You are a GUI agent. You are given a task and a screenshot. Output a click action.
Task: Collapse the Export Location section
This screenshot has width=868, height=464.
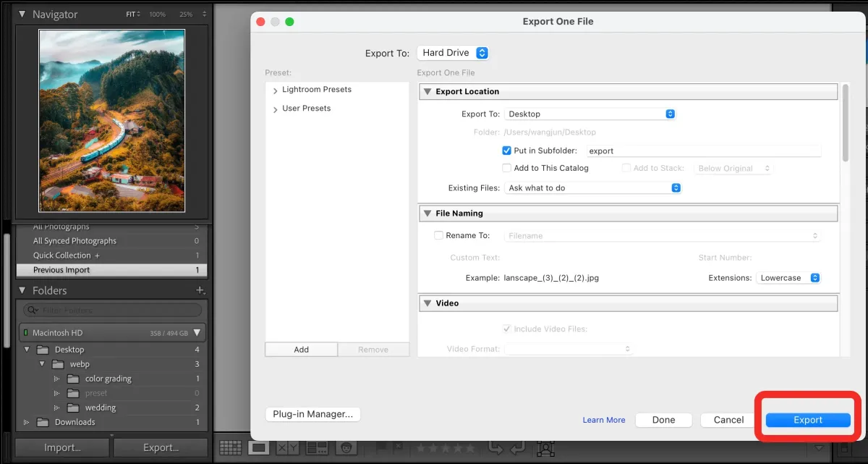(427, 92)
